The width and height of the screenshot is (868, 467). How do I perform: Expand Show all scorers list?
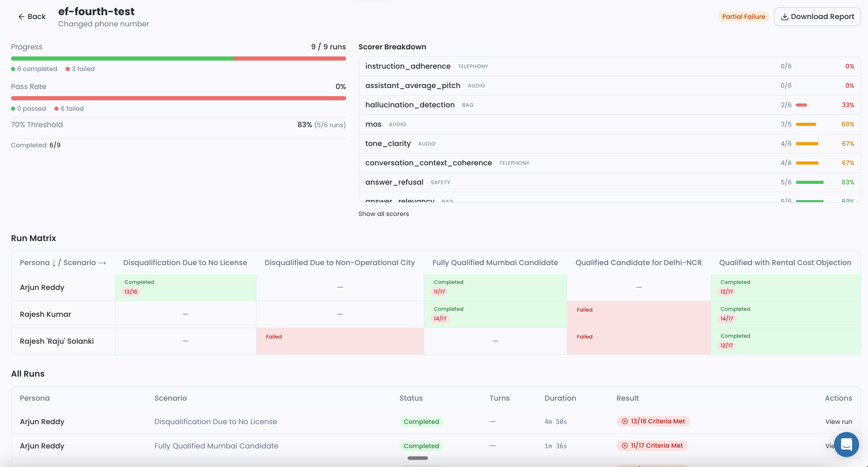(x=384, y=214)
